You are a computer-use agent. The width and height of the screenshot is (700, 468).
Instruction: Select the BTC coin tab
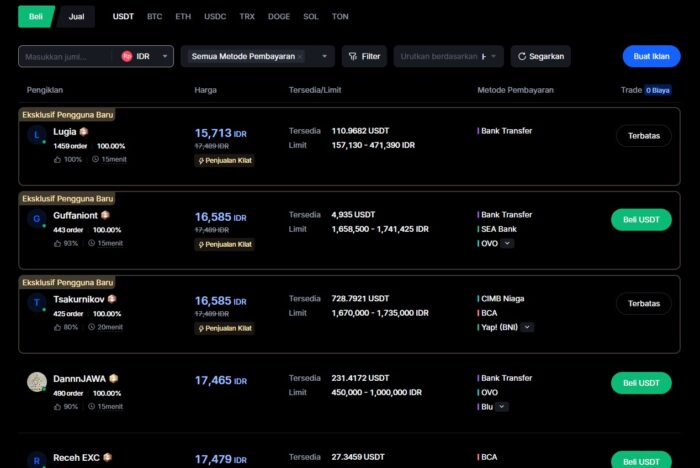(x=154, y=17)
